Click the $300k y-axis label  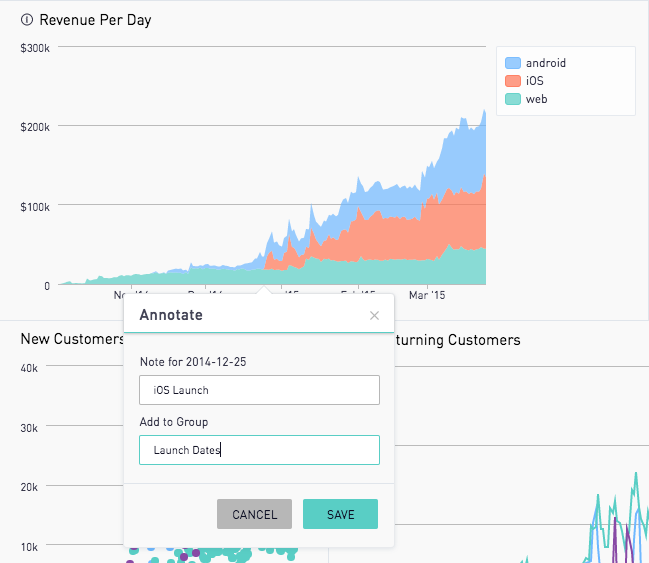(x=35, y=47)
